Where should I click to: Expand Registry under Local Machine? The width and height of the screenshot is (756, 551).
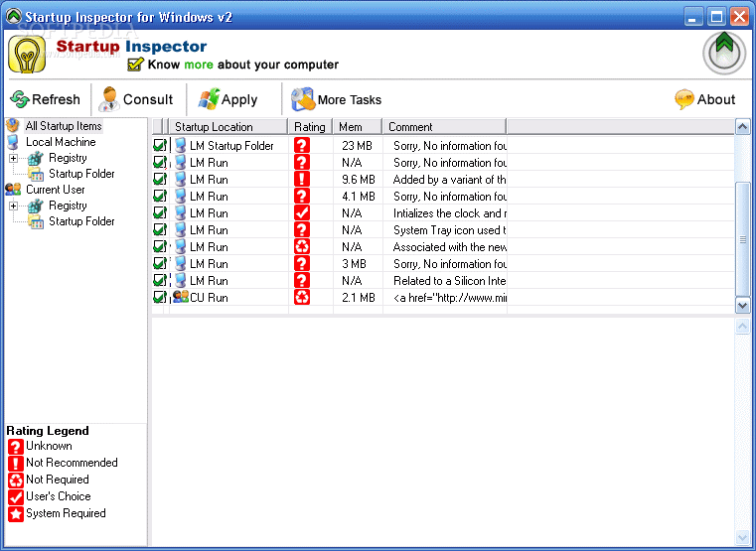coord(14,158)
